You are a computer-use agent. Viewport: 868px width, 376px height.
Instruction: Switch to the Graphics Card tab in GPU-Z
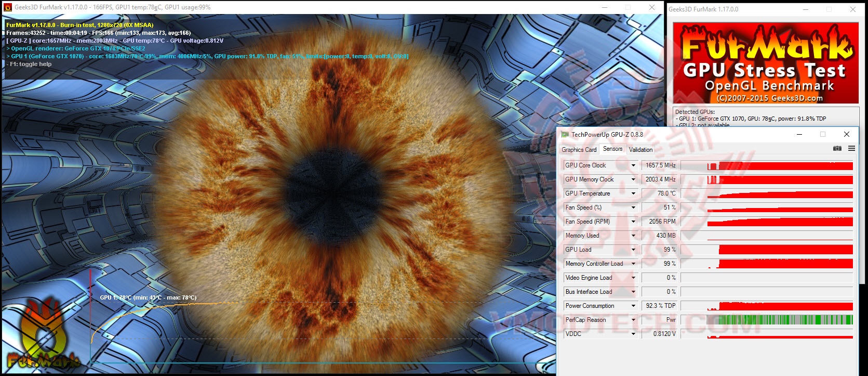click(x=579, y=150)
